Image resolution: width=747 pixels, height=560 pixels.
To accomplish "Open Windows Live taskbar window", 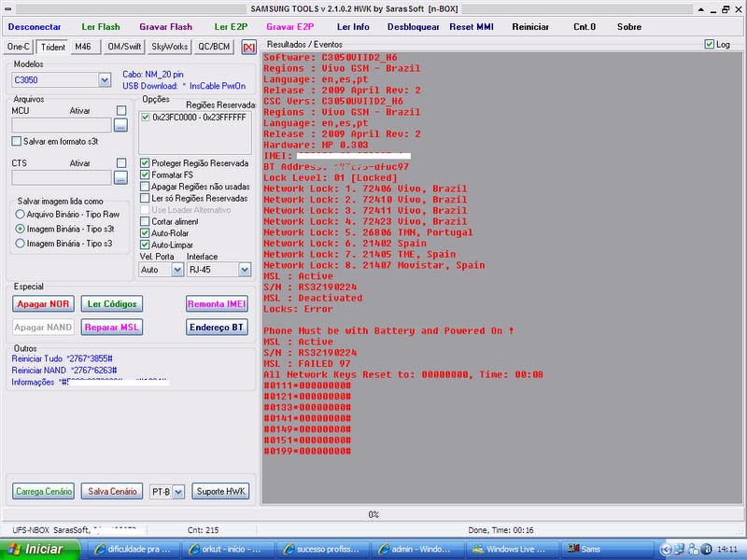I will (x=512, y=549).
